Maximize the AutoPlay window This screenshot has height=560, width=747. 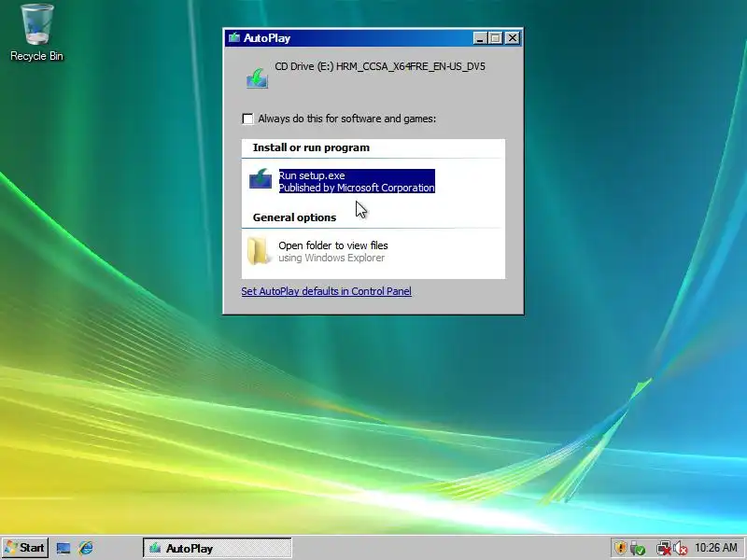496,38
